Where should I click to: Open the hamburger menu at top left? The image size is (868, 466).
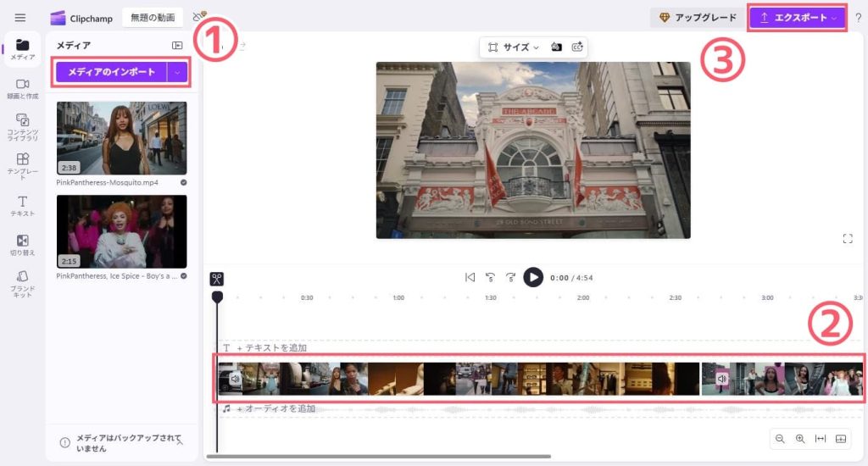[20, 17]
